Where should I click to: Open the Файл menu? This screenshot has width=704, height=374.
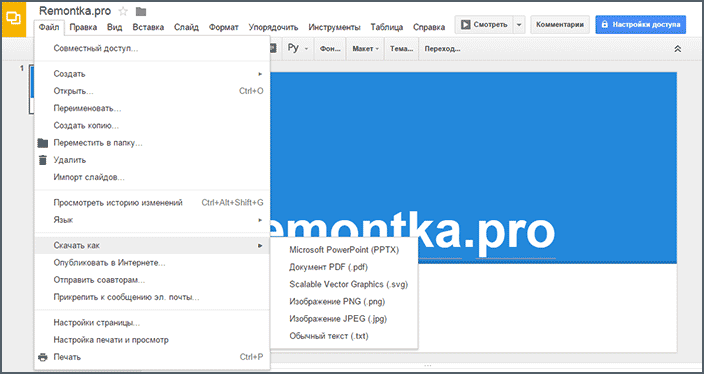[x=49, y=27]
